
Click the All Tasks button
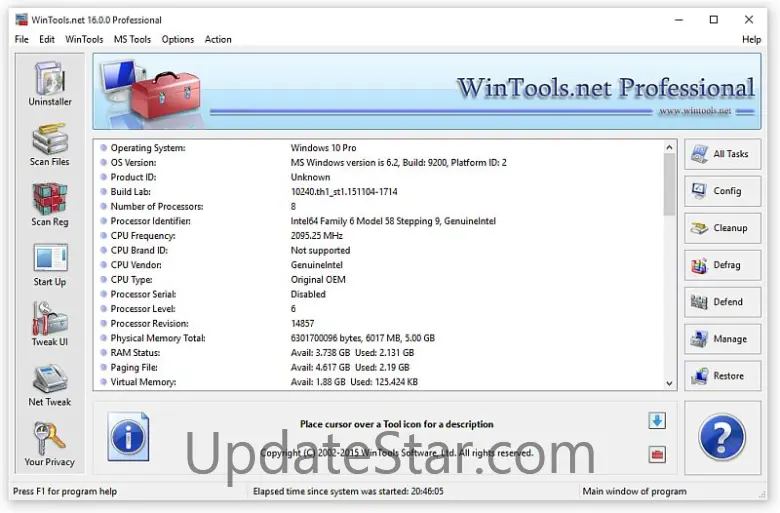coord(722,154)
